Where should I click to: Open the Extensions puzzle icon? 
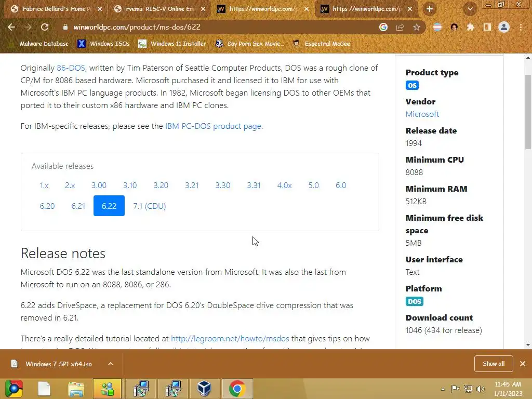471,27
